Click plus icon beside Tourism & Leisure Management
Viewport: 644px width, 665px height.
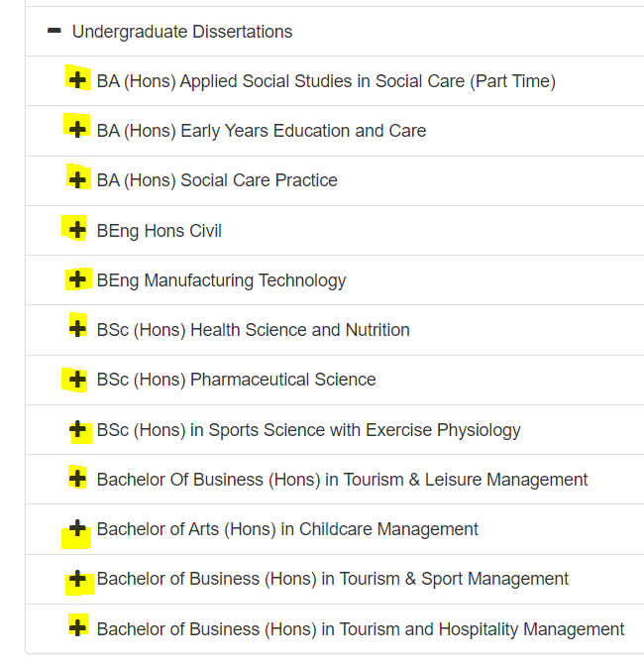click(x=77, y=479)
